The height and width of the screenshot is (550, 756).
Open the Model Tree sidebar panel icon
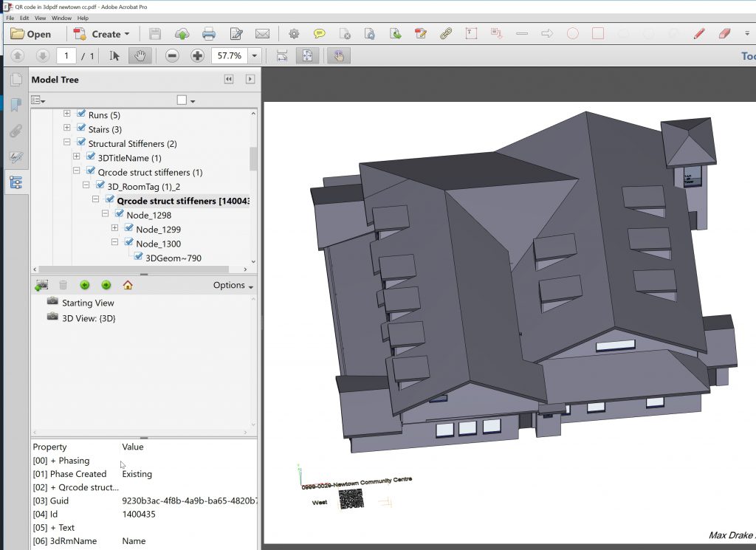coord(16,182)
